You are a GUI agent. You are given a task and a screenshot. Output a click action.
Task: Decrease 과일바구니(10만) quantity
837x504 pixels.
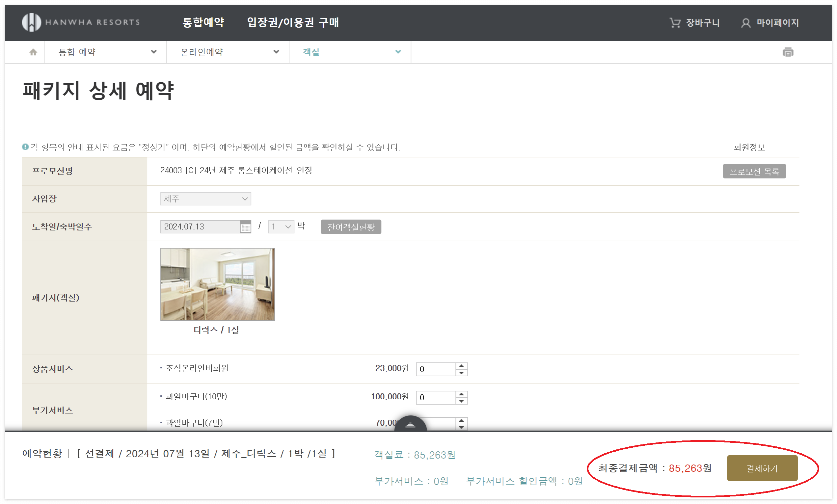(461, 401)
